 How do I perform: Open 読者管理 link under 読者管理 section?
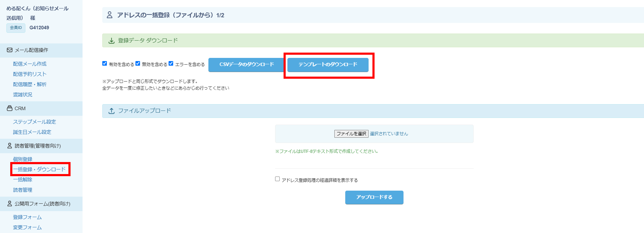coord(23,190)
